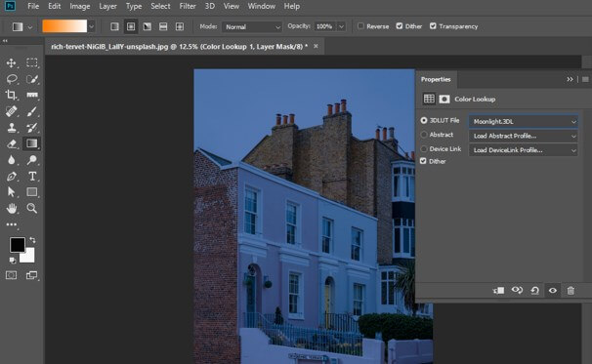
Task: Change the screen mode
Action: click(x=32, y=275)
